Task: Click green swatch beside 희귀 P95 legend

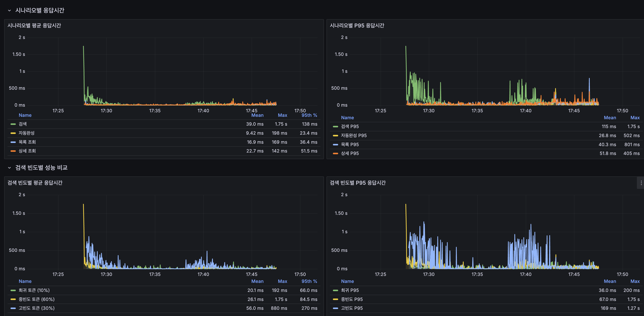Action: (x=336, y=290)
